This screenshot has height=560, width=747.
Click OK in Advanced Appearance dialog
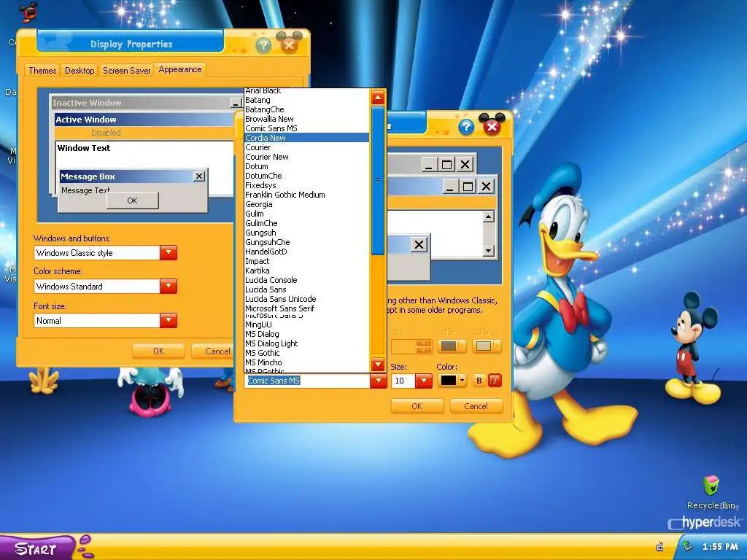click(x=417, y=406)
